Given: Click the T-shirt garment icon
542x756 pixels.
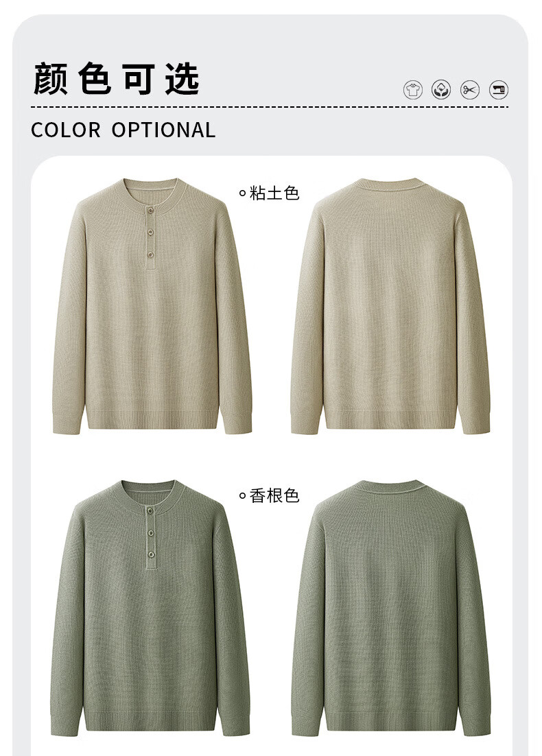Looking at the screenshot, I should click(x=413, y=90).
